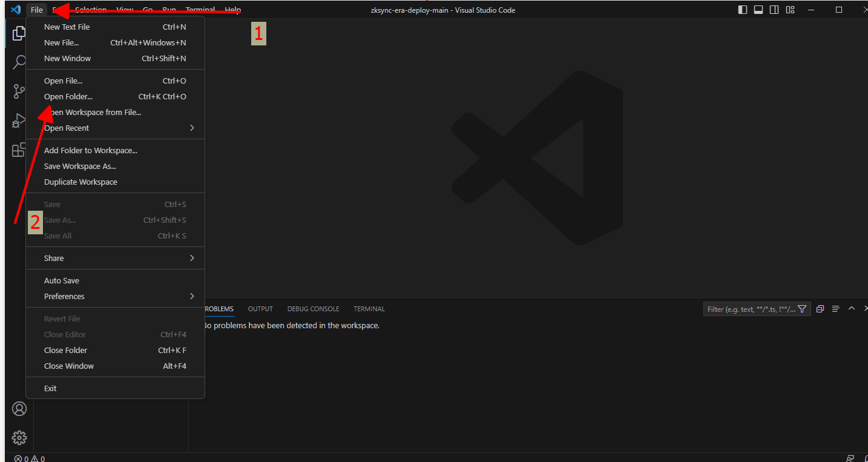The height and width of the screenshot is (462, 868).
Task: Toggle the bottom panel layout button
Action: tap(758, 10)
